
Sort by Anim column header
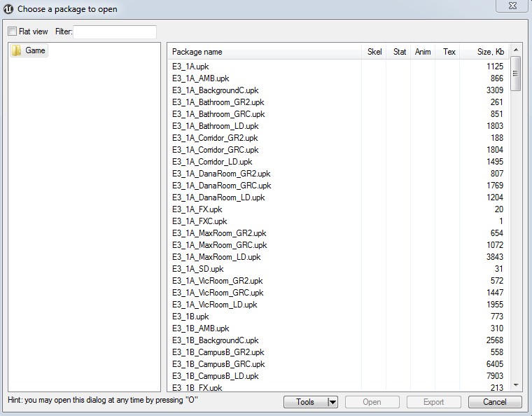point(423,52)
